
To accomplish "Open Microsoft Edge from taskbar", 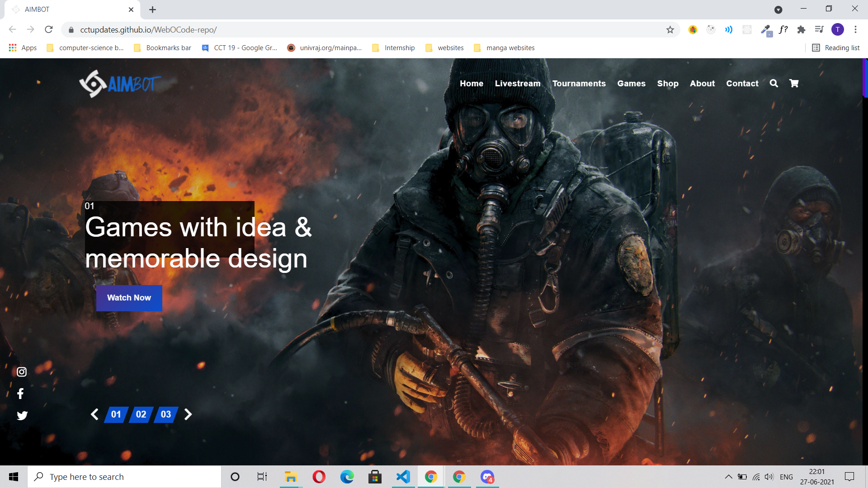I will click(x=347, y=477).
